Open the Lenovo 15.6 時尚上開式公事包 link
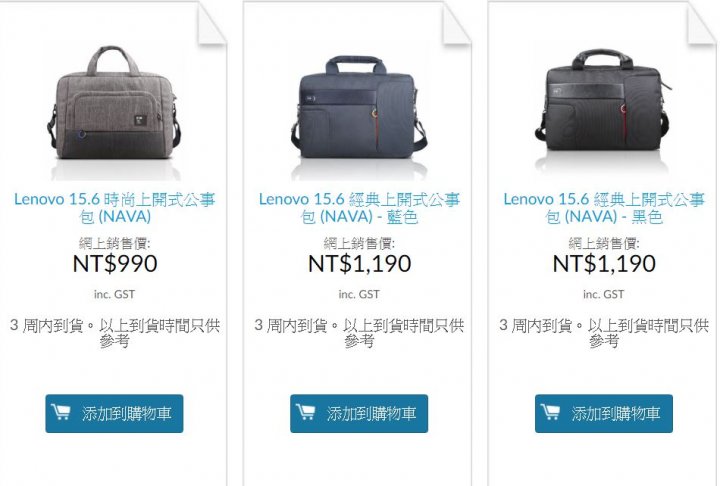 tap(115, 208)
